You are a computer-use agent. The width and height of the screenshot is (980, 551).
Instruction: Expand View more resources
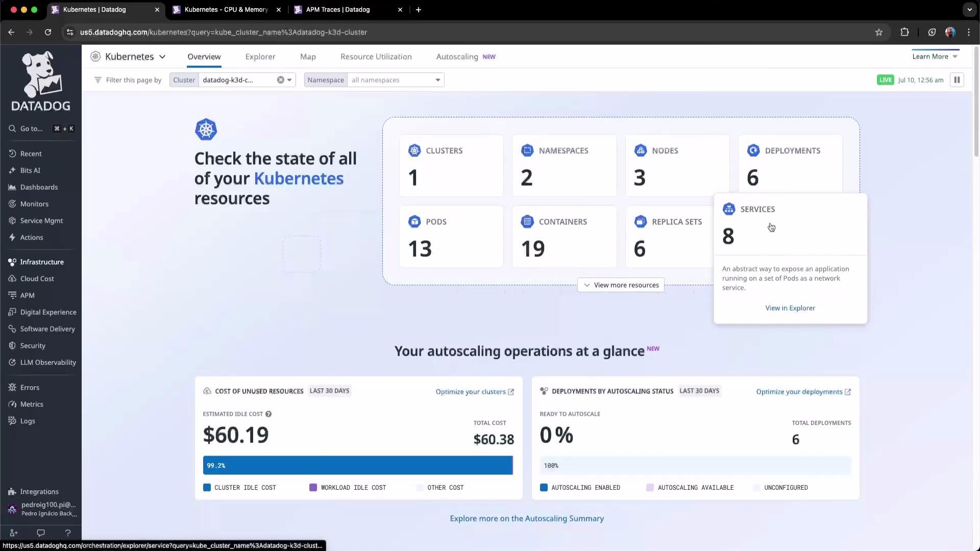coord(621,285)
